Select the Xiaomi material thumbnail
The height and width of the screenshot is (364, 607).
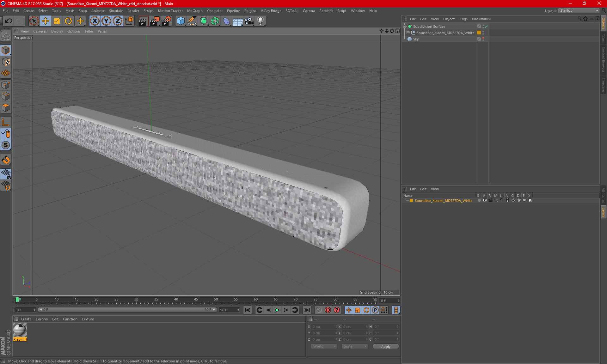click(x=20, y=331)
